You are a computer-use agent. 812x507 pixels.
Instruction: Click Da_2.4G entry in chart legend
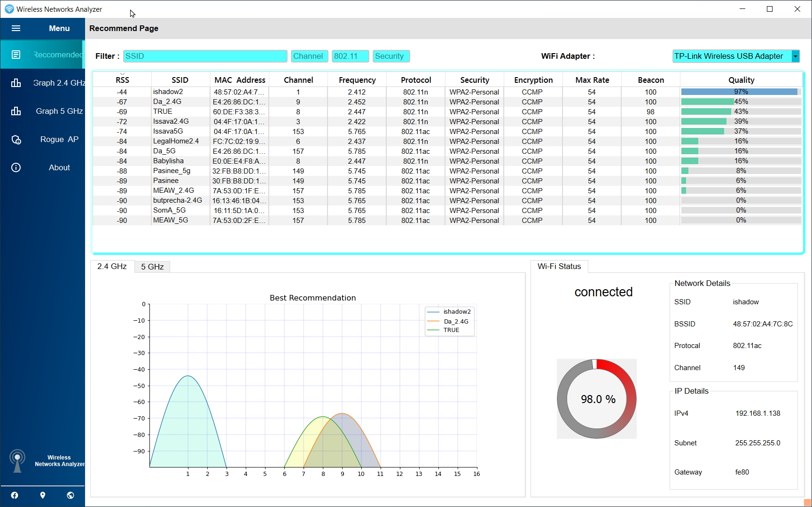448,322
